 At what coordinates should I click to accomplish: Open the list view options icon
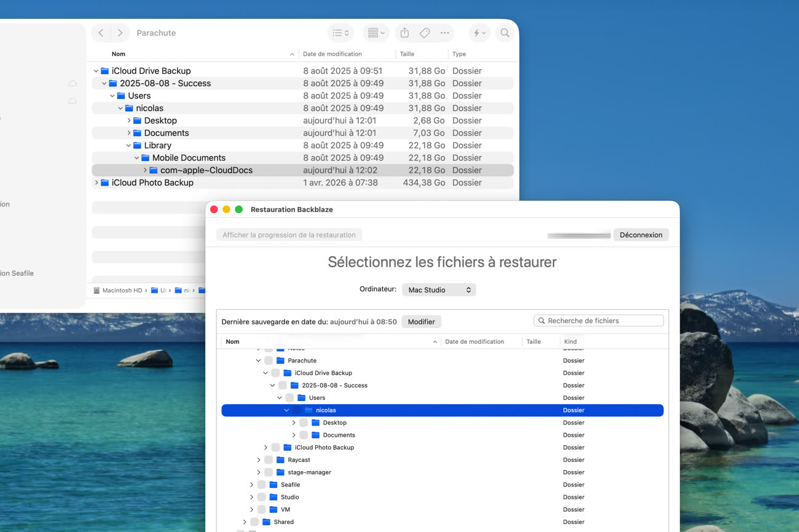[x=340, y=33]
